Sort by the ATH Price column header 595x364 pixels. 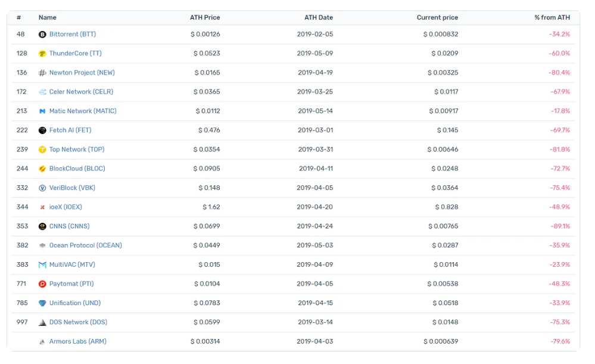click(x=205, y=17)
